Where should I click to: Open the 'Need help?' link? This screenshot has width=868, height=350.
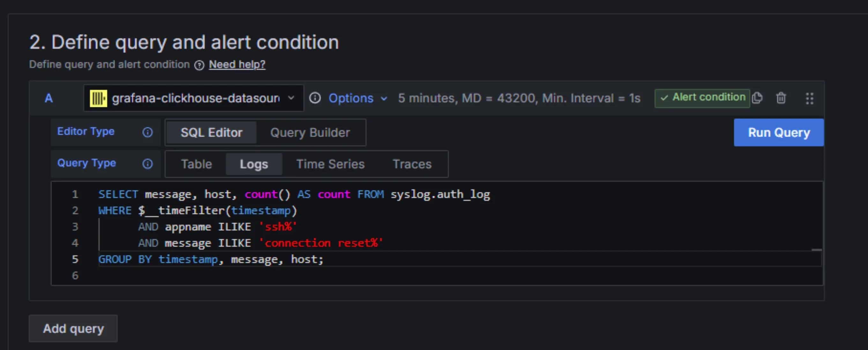tap(237, 64)
